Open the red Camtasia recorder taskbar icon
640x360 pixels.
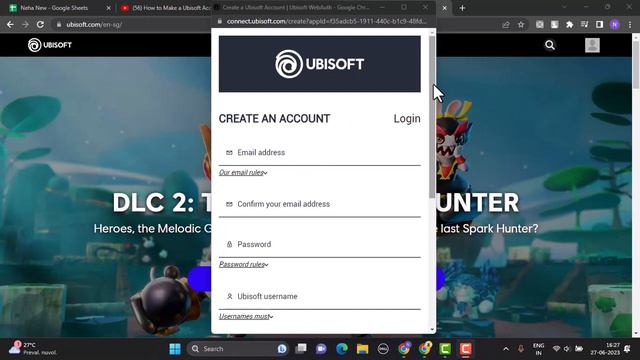(x=466, y=349)
